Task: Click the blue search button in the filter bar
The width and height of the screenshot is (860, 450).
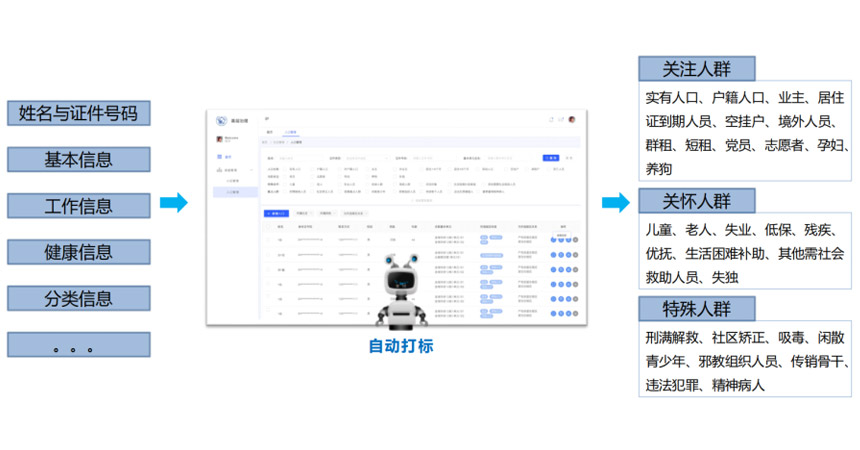Action: click(x=550, y=158)
